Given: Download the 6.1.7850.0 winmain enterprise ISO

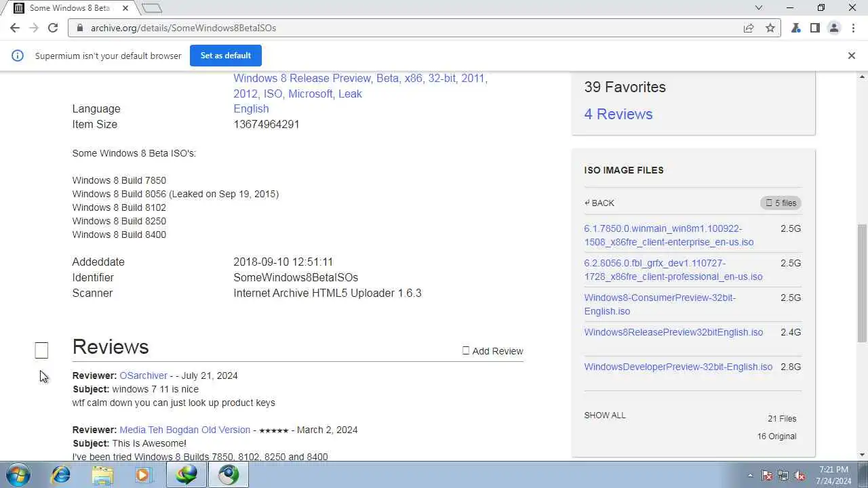Looking at the screenshot, I should (669, 235).
